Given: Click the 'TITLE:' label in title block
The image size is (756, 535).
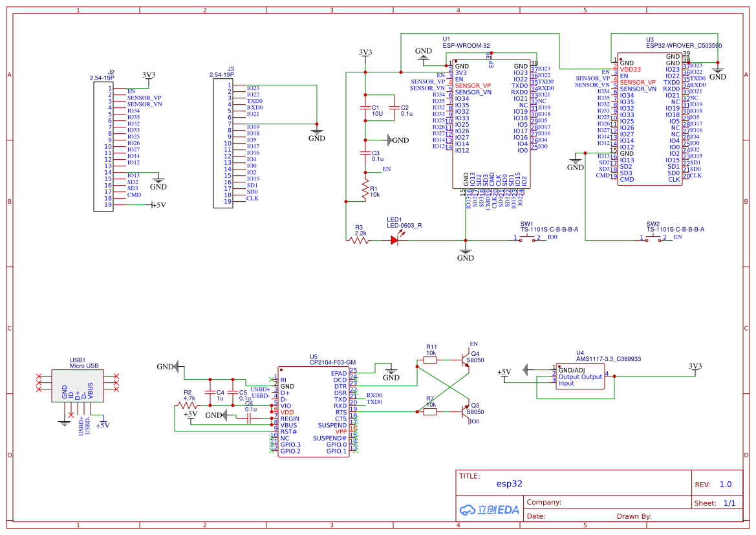Looking at the screenshot, I should coord(469,476).
